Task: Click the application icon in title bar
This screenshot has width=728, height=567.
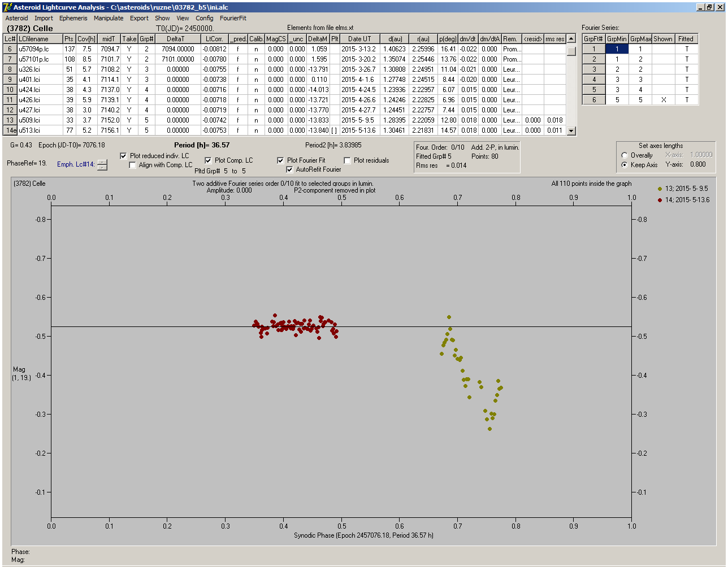Action: click(7, 7)
